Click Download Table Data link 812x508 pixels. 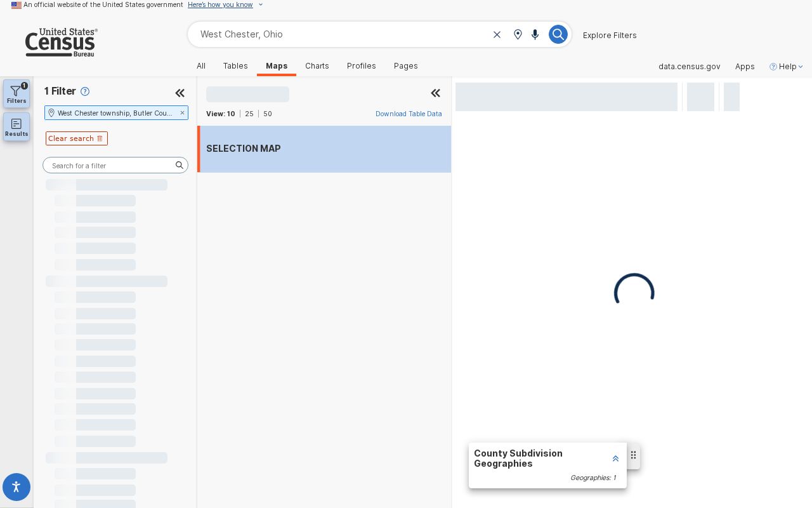(x=409, y=114)
